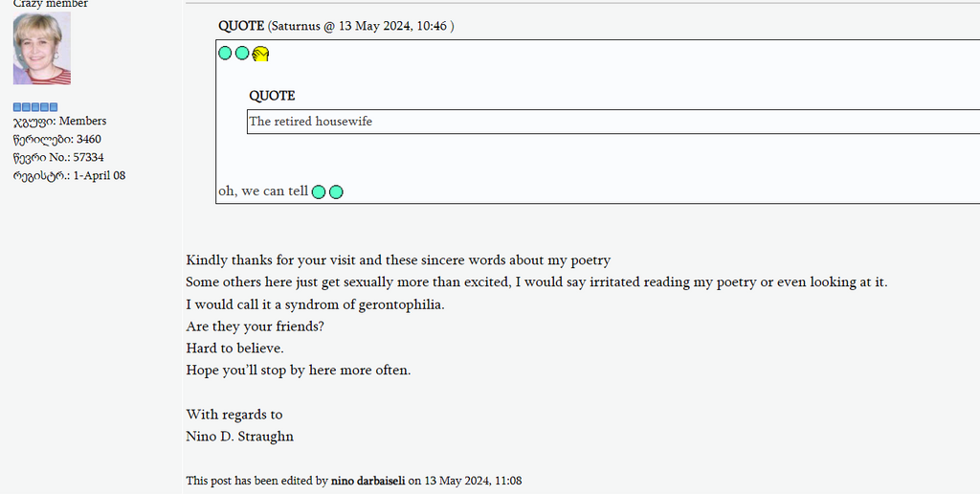Click the nested QUOTE heading label
This screenshot has height=495, width=980.
(272, 96)
